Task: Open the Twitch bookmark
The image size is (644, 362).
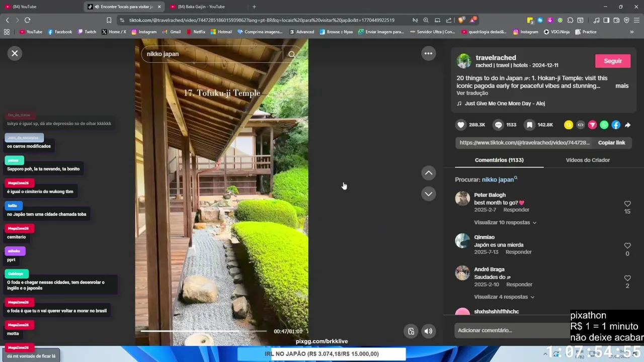Action: [x=87, y=32]
